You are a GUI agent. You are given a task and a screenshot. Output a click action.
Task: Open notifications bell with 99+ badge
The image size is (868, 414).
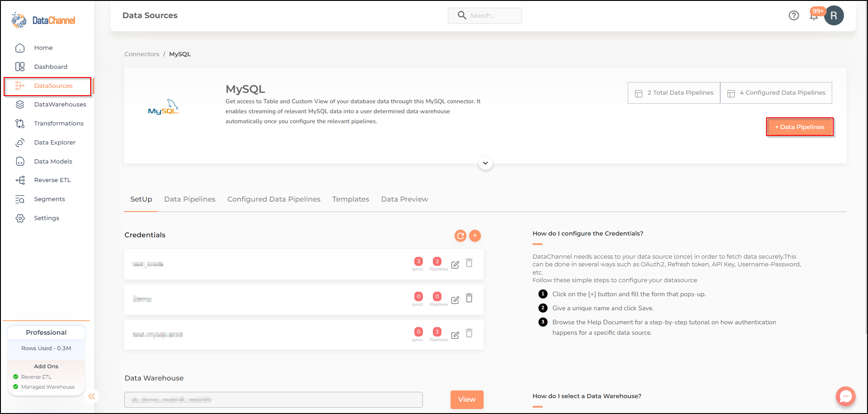coord(815,15)
